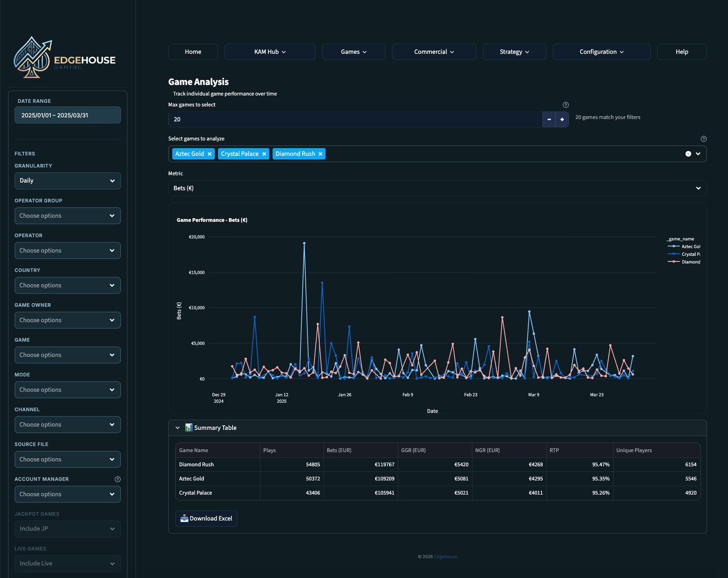Click the minus stepper for max games
The height and width of the screenshot is (578, 728).
(x=549, y=119)
